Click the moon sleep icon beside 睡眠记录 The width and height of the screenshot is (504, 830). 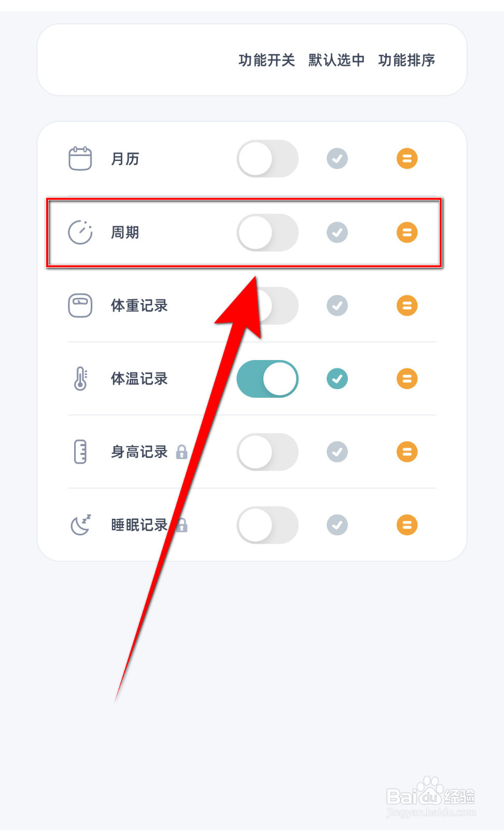click(80, 525)
